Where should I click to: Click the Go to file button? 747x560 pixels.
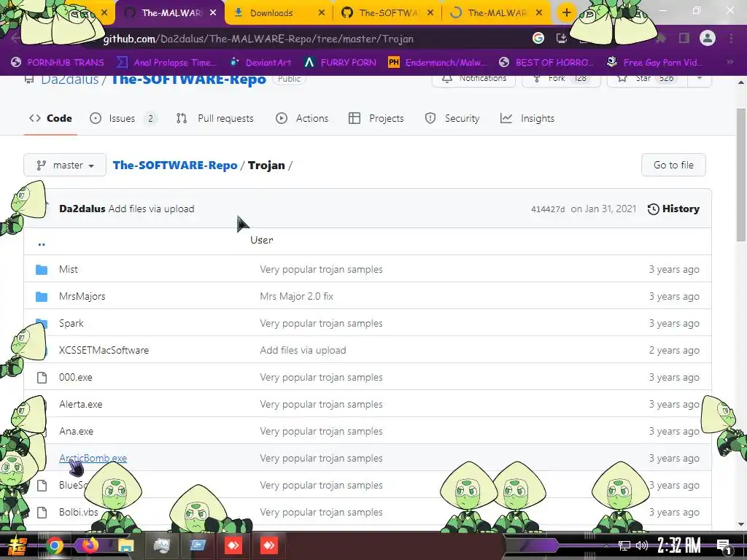(673, 166)
